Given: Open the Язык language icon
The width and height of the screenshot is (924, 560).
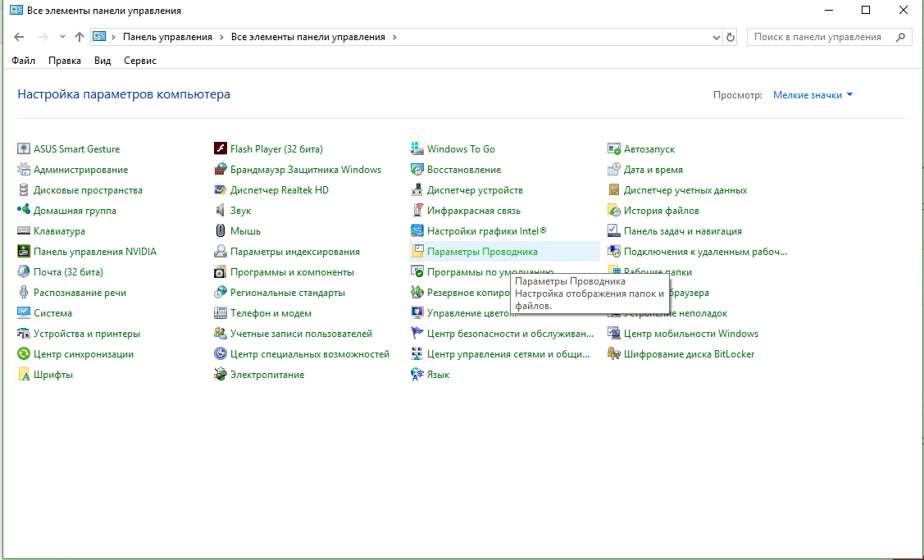Looking at the screenshot, I should (417, 375).
